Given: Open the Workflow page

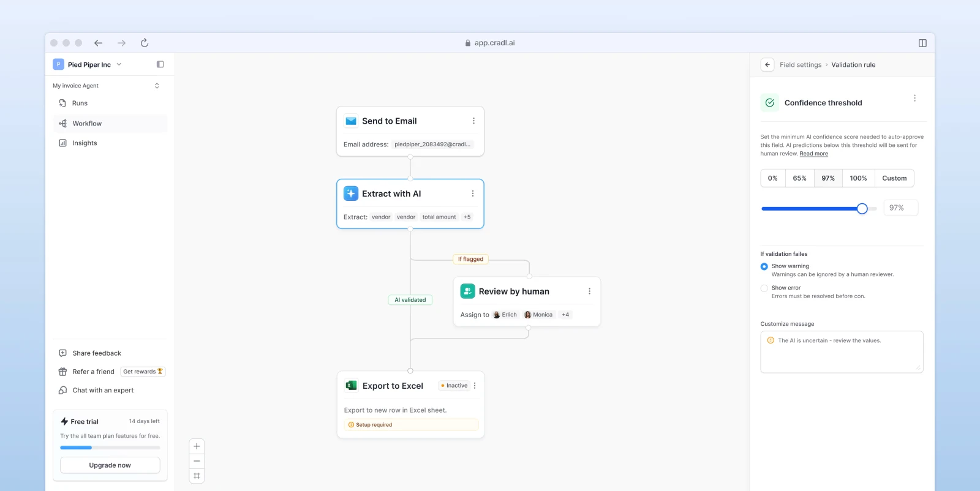Looking at the screenshot, I should [110, 124].
